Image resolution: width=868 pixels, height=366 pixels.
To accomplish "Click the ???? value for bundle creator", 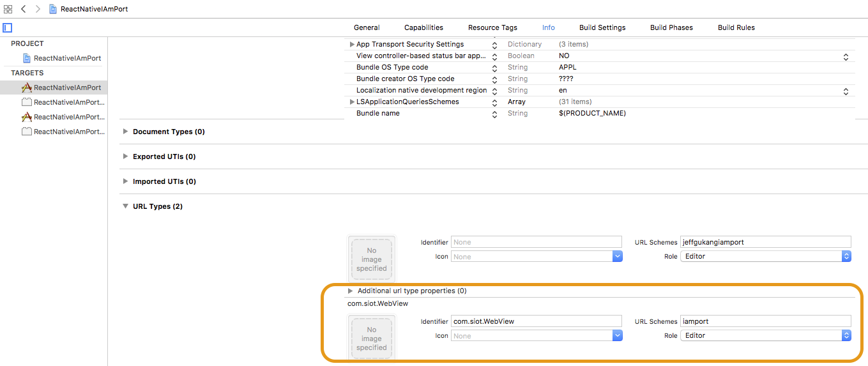I will tap(566, 79).
